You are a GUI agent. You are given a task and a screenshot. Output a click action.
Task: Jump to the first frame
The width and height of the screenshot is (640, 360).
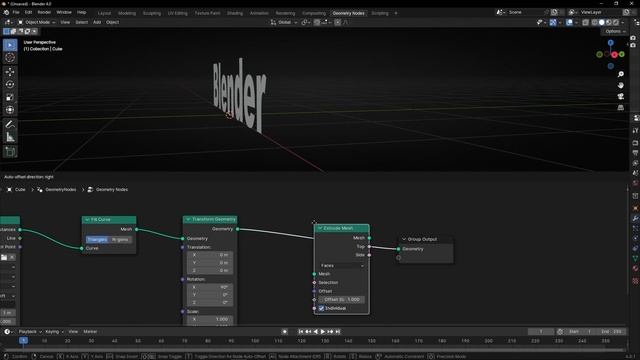(x=301, y=332)
